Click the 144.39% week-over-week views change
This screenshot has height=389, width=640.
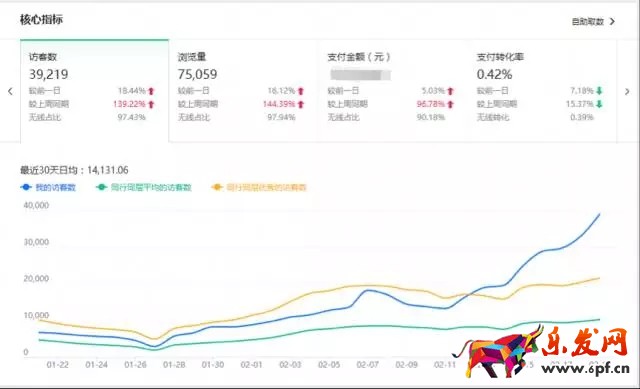pyautogui.click(x=279, y=104)
